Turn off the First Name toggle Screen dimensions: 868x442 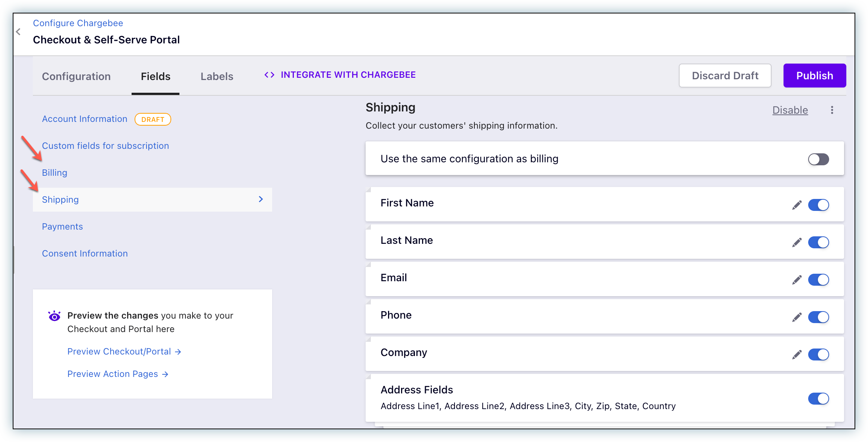(x=818, y=205)
